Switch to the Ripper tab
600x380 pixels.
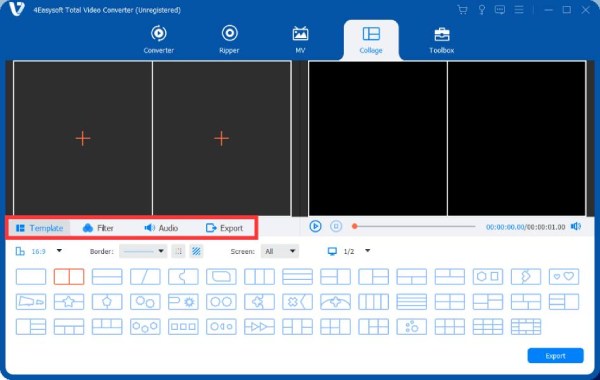pos(229,39)
